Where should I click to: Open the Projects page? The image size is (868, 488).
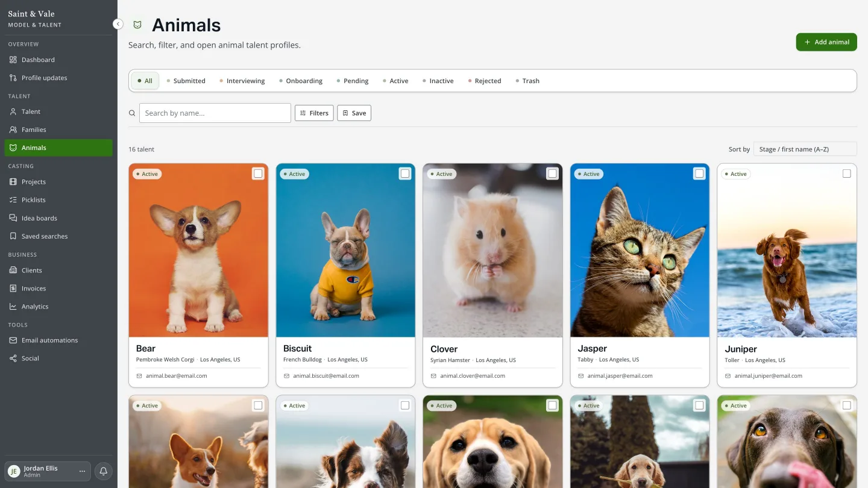click(58, 182)
